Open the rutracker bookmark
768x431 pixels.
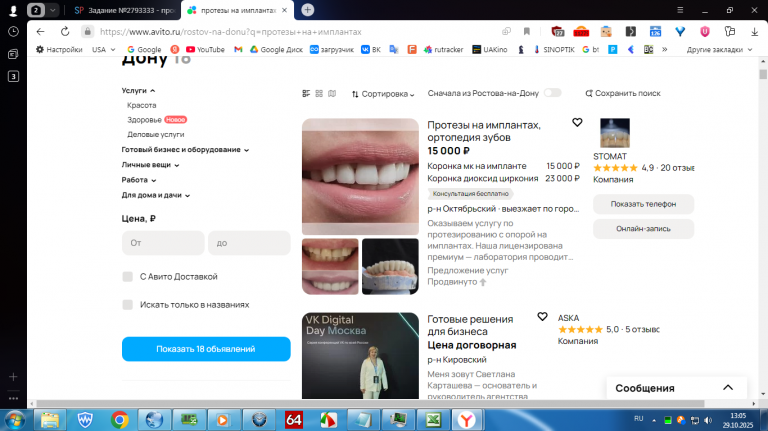pos(443,49)
